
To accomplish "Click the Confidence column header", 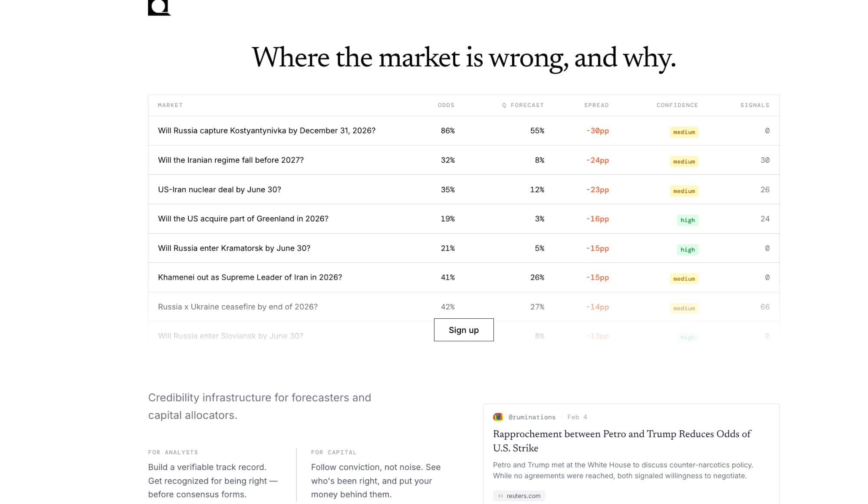I will coord(677,105).
